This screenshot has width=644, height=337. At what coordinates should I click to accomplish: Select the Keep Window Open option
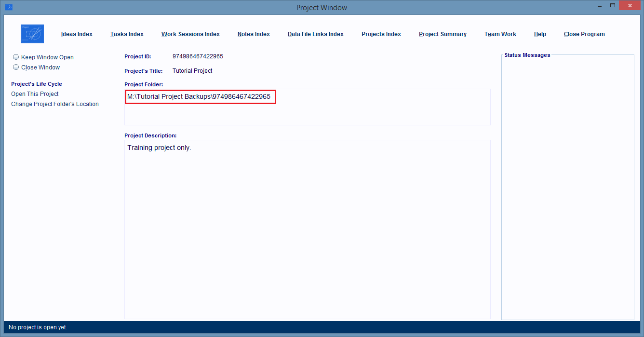pos(43,57)
